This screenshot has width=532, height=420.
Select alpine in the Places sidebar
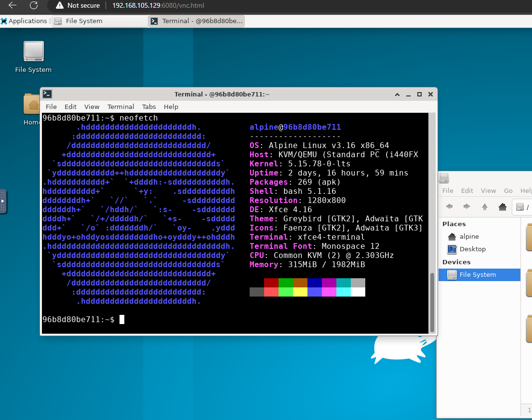click(x=469, y=236)
